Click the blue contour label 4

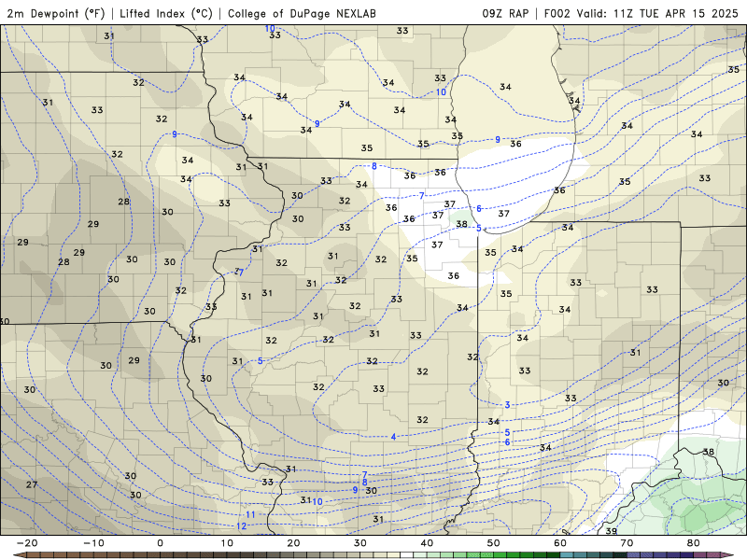click(x=393, y=437)
